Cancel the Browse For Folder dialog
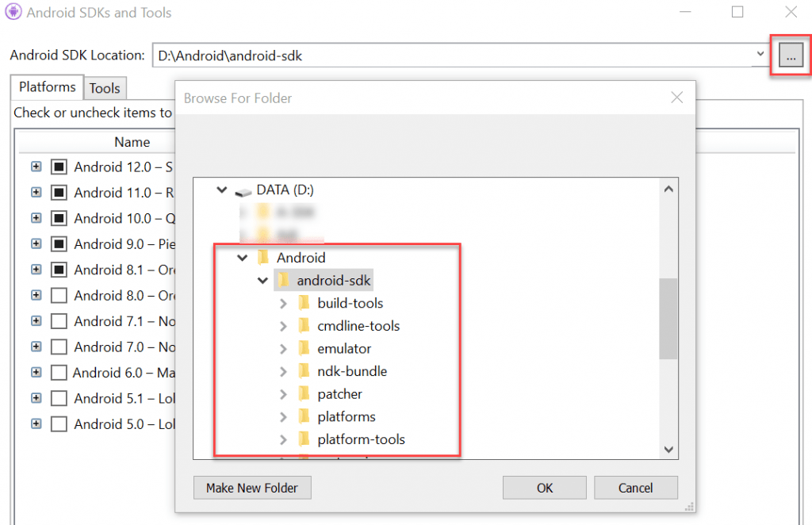Image resolution: width=812 pixels, height=525 pixels. (636, 488)
